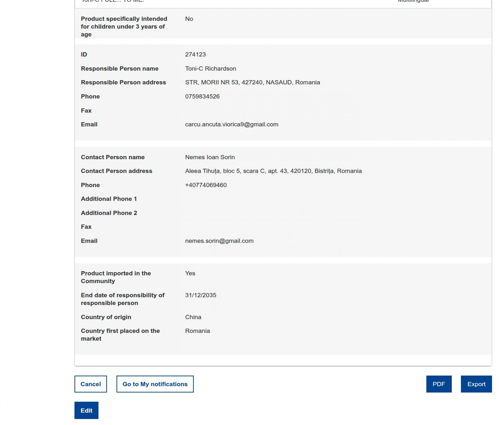This screenshot has height=425, width=504.
Task: Click the Additional Phone 1 label
Action: 109,199
